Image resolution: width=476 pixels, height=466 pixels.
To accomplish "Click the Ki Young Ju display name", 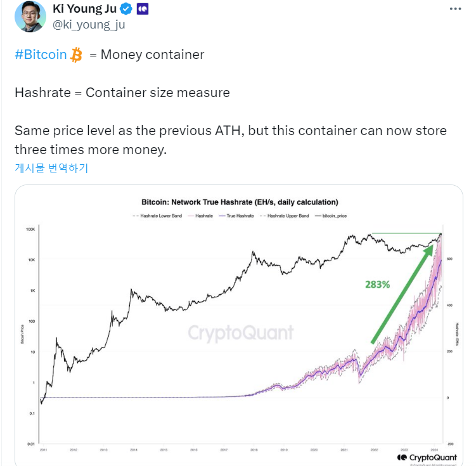I will [85, 10].
